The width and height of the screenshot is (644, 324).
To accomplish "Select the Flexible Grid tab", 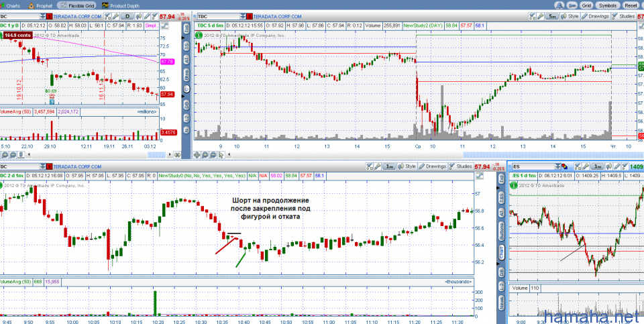I will click(76, 6).
